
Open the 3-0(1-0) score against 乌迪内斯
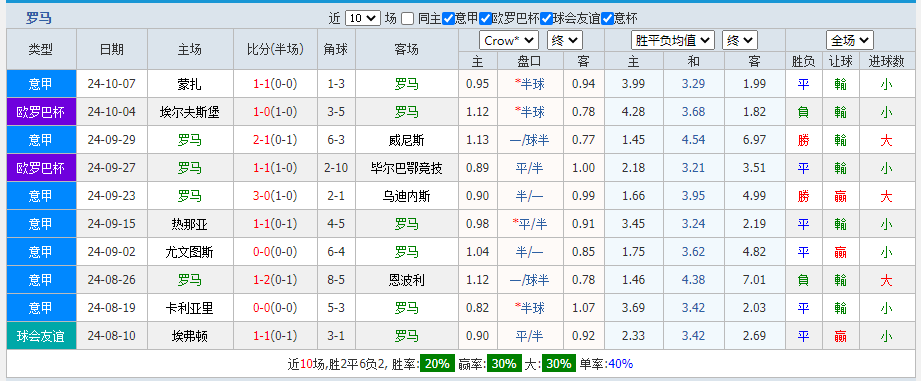(x=275, y=197)
